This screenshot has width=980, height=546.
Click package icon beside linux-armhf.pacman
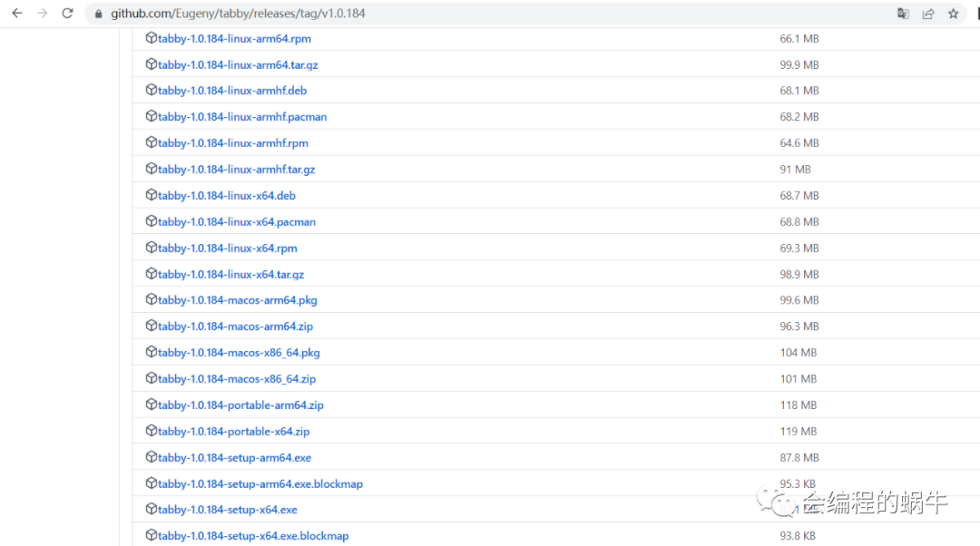(x=151, y=116)
